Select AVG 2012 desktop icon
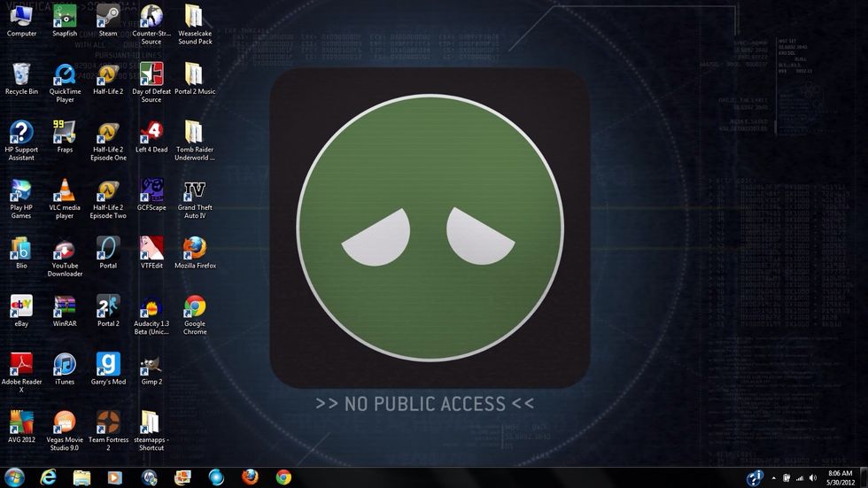Screen dimensions: 868x488 tap(21, 427)
